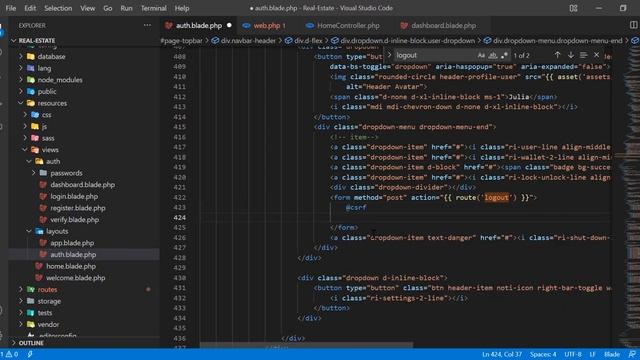Click the Split Editor icon

pyautogui.click(x=633, y=25)
